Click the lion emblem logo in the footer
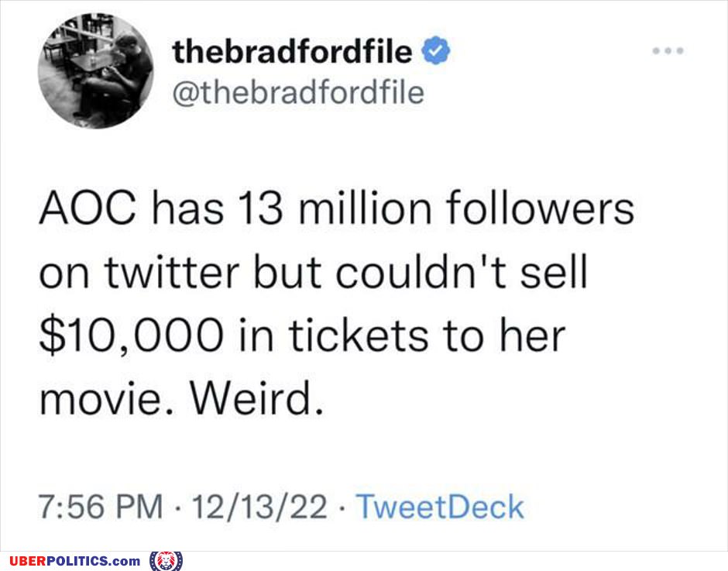This screenshot has height=571, width=728. coord(166,561)
